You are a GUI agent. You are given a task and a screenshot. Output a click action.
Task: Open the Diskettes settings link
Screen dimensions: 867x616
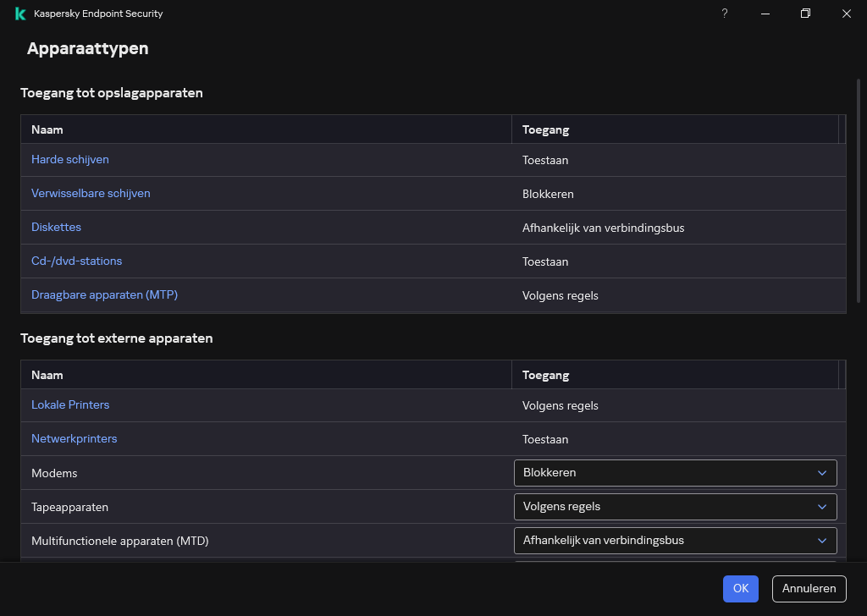tap(56, 227)
